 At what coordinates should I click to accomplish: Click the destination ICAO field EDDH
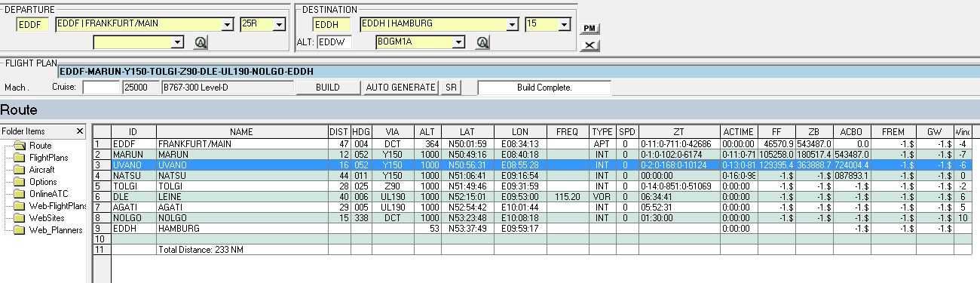(x=331, y=24)
